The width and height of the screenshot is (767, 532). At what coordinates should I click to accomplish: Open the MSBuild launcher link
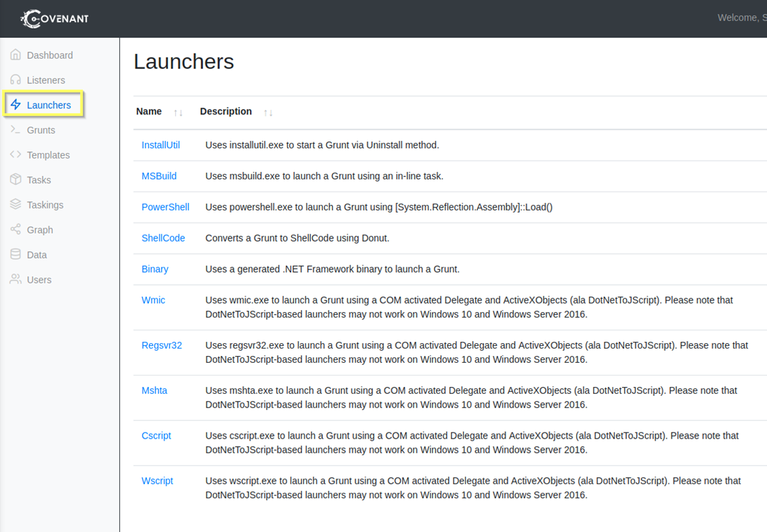159,176
